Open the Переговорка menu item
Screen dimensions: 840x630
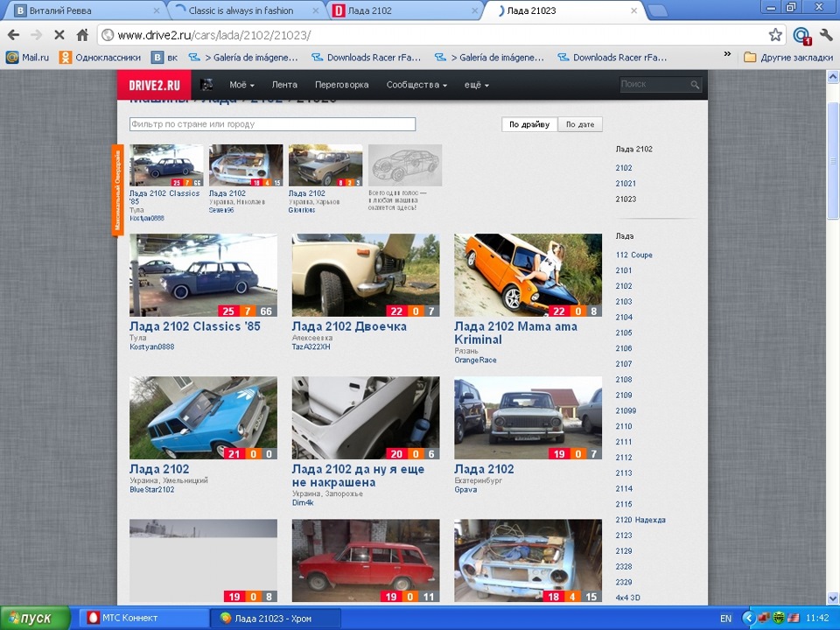342,85
